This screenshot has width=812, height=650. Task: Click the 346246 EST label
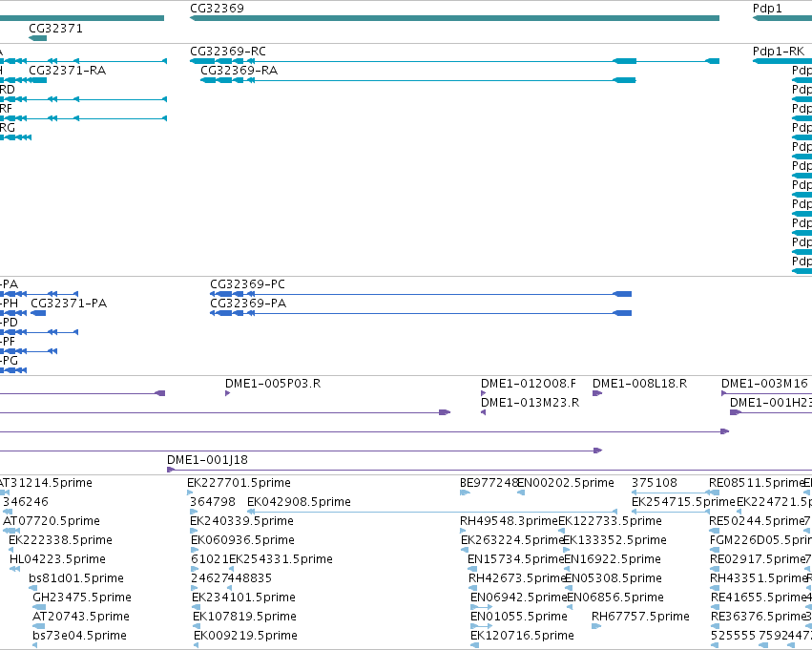[26, 502]
